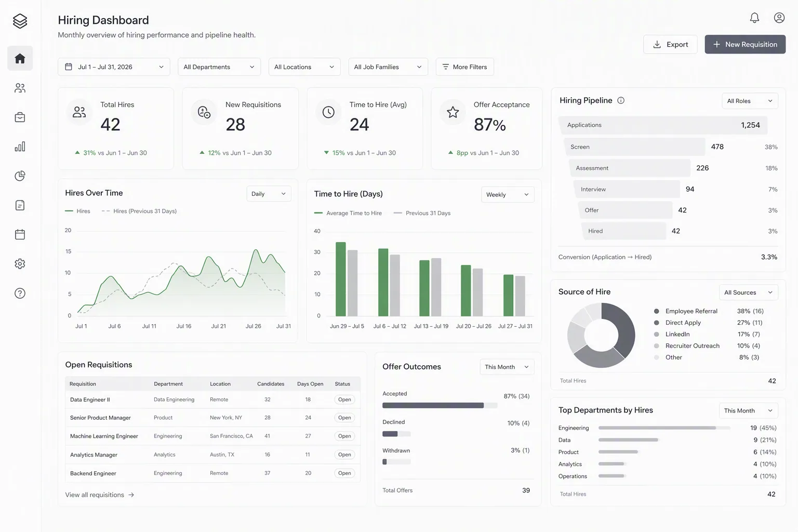
Task: Open the Home sidebar icon
Action: point(20,58)
